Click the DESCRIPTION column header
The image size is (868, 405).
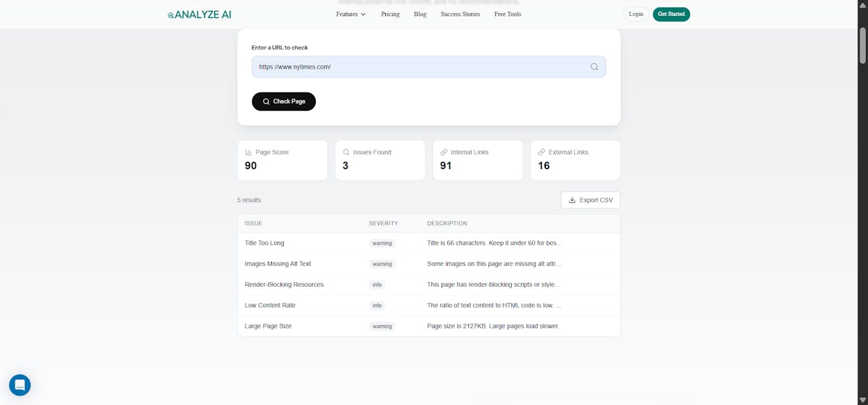[x=447, y=223]
